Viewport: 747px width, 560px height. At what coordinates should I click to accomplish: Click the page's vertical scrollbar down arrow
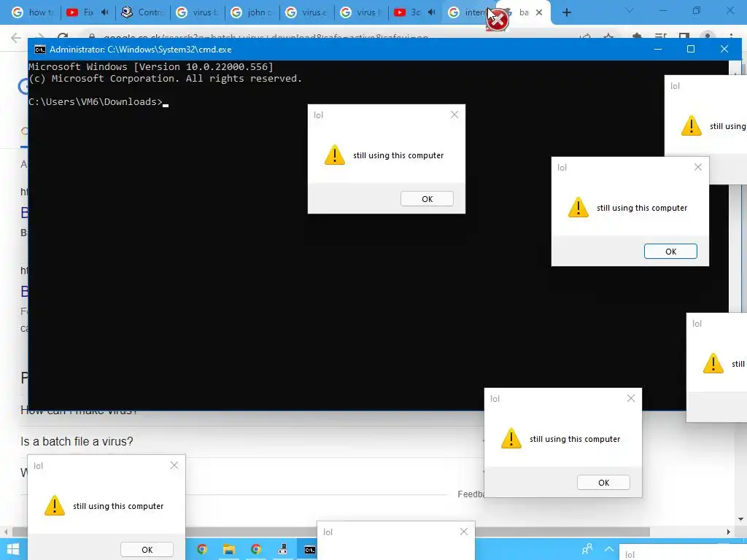[741, 519]
